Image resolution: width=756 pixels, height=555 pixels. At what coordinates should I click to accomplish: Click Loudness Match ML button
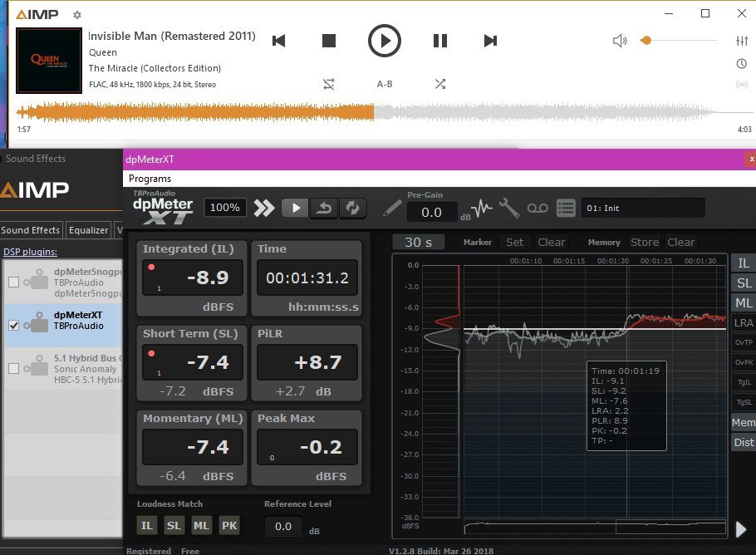pos(201,526)
